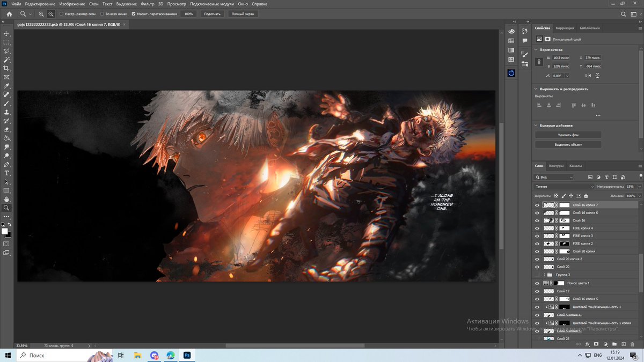Image resolution: width=644 pixels, height=362 pixels.
Task: Enable 'Настр. размер окон' checkbox
Action: click(x=61, y=14)
